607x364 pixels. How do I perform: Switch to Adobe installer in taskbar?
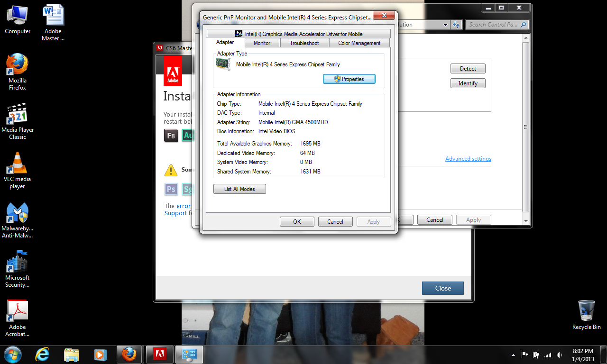159,354
